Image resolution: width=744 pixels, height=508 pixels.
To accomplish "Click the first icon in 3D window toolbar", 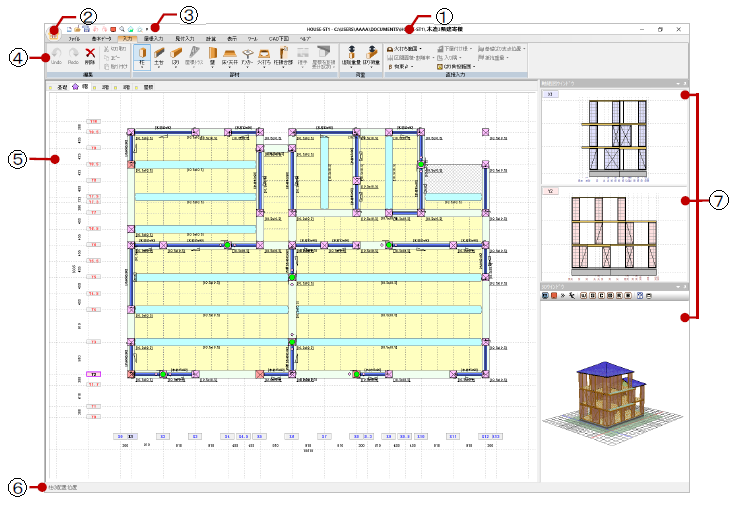I will (x=546, y=296).
